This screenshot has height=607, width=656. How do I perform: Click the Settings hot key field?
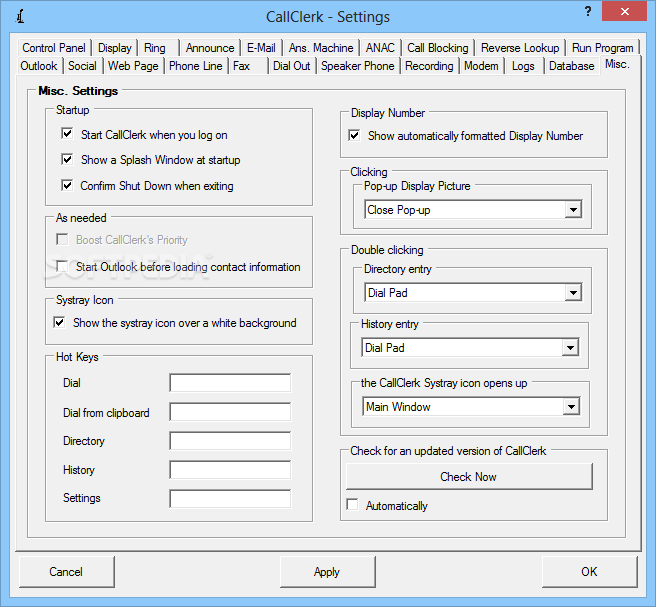click(x=230, y=499)
